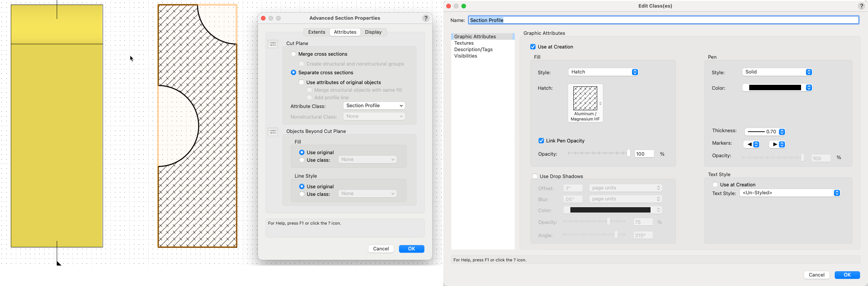Open the pen Thickness line picker

[x=765, y=132]
